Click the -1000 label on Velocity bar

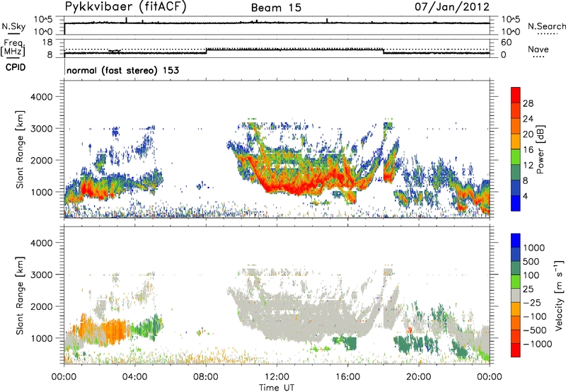click(x=537, y=344)
